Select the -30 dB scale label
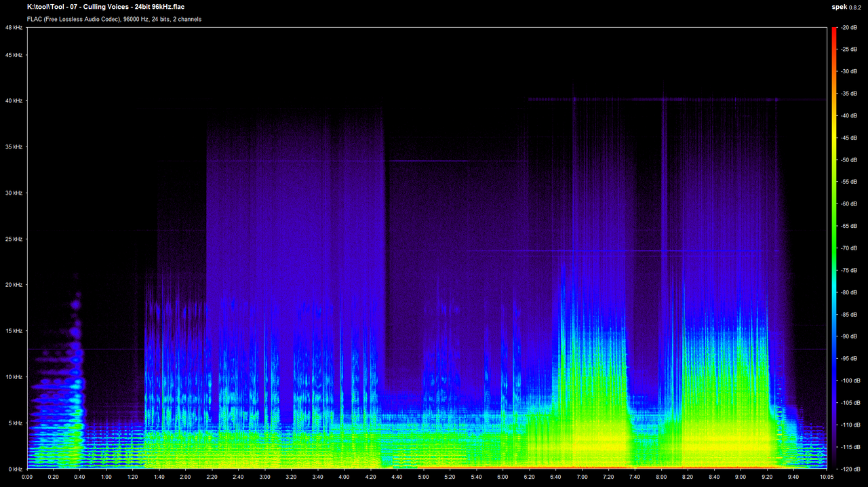This screenshot has height=487, width=868. pyautogui.click(x=850, y=71)
